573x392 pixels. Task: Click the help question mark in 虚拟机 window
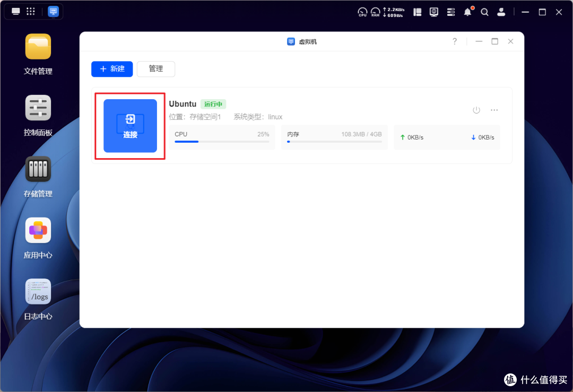455,41
